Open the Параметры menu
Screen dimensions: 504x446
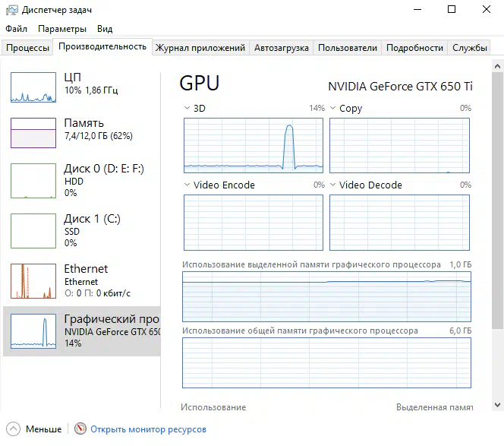pos(62,29)
